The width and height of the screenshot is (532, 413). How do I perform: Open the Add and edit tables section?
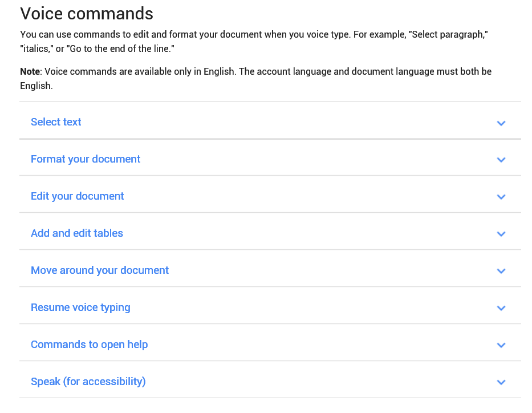[76, 233]
